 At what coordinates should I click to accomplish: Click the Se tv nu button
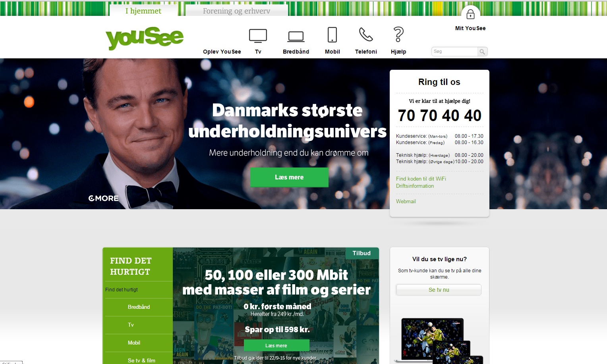tap(439, 290)
